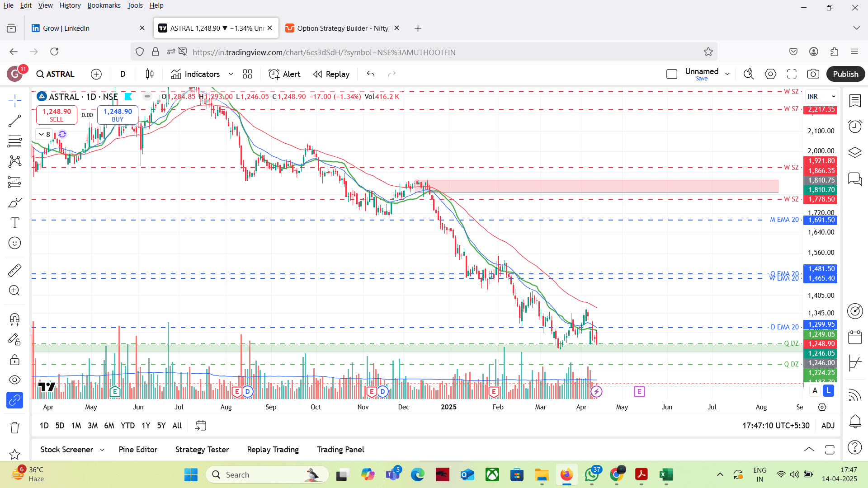
Task: Undo the last chart action
Action: pyautogui.click(x=371, y=74)
